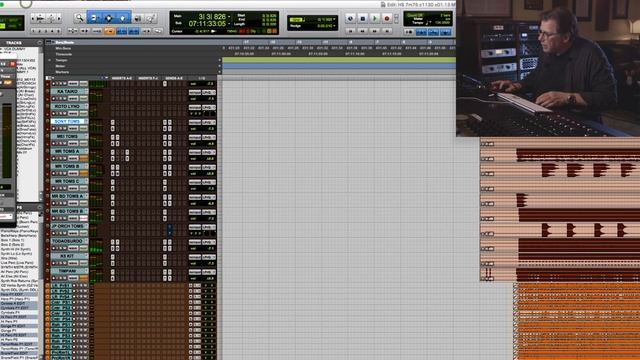Open MR TOMS A orange-lit selector
Image resolution: width=640 pixels, height=360 pixels.
coord(84,158)
